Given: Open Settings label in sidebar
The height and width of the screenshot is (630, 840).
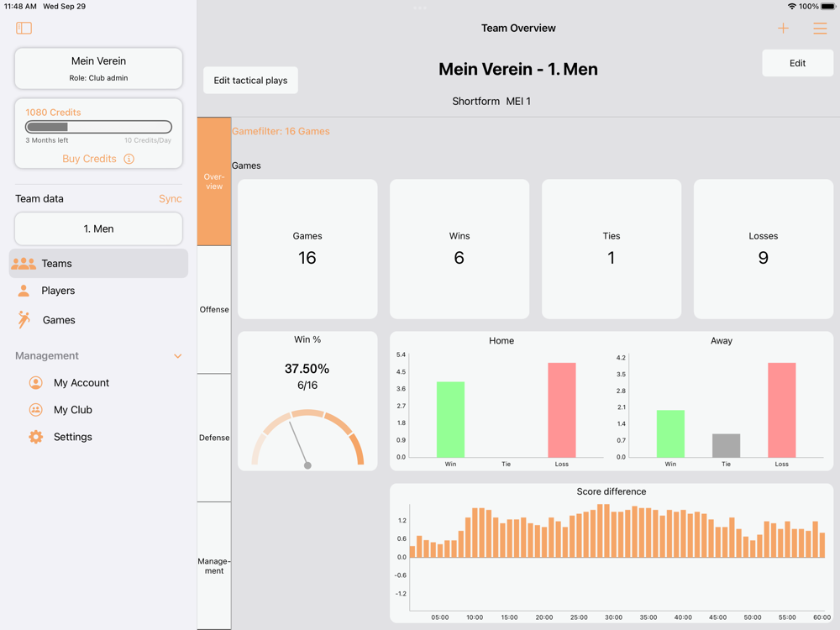Looking at the screenshot, I should coord(73,437).
